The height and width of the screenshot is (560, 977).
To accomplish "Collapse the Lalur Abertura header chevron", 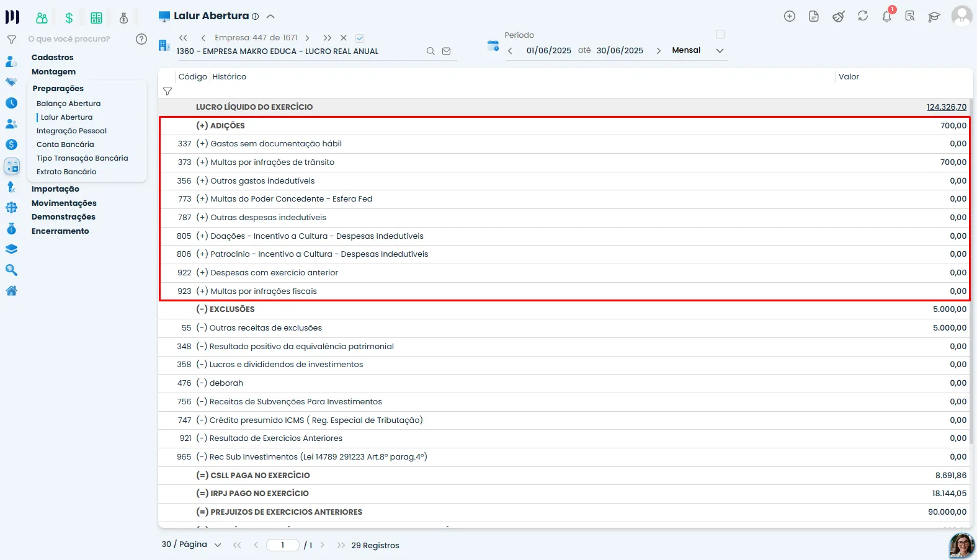I will click(270, 17).
